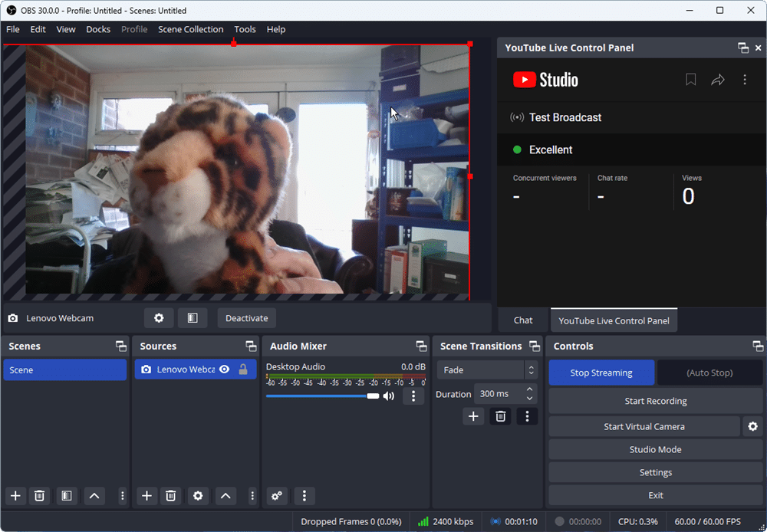Click the Desktop Audio volume slider
The width and height of the screenshot is (767, 532).
click(322, 396)
